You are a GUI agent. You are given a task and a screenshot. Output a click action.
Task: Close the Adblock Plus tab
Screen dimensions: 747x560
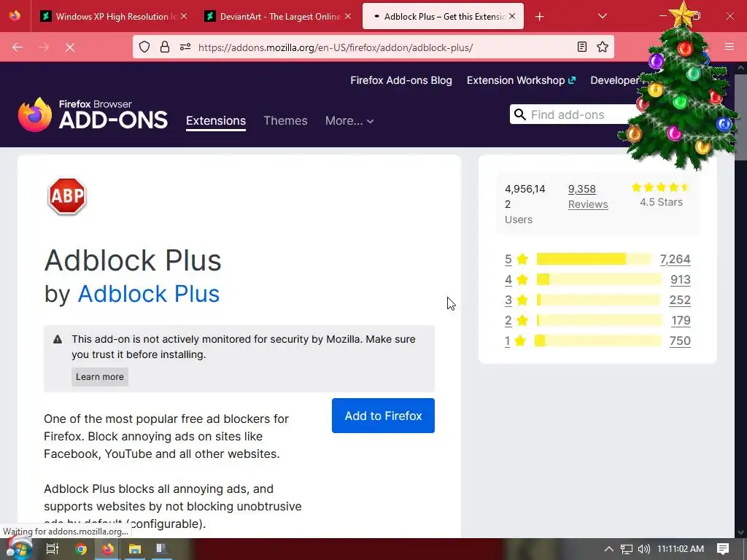(x=512, y=16)
